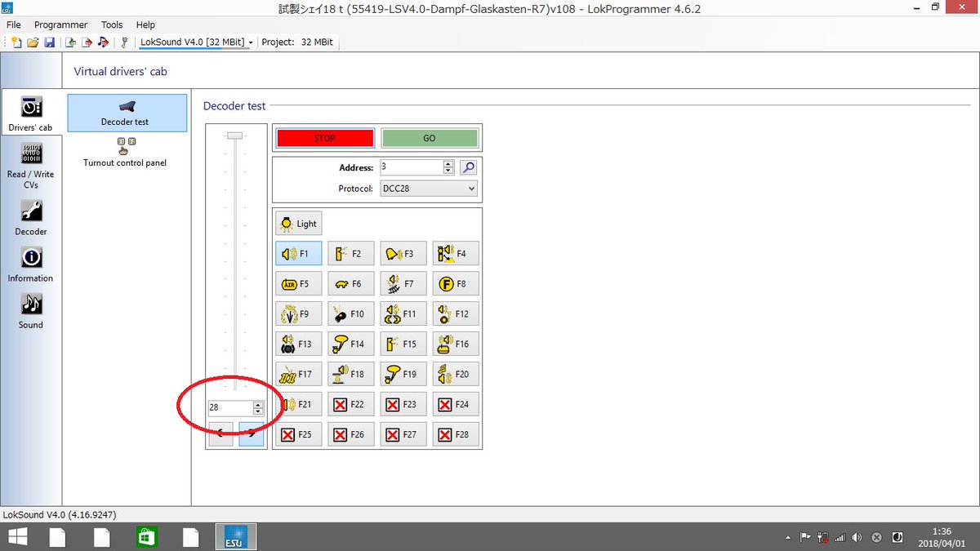This screenshot has width=980, height=551.
Task: Click the green GO button
Action: 430,139
